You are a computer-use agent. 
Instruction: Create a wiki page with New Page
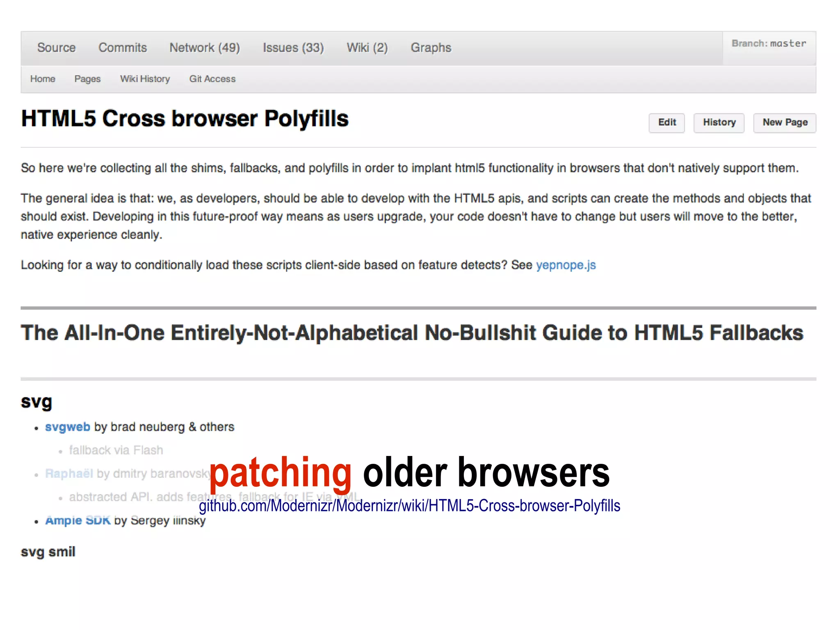point(785,123)
